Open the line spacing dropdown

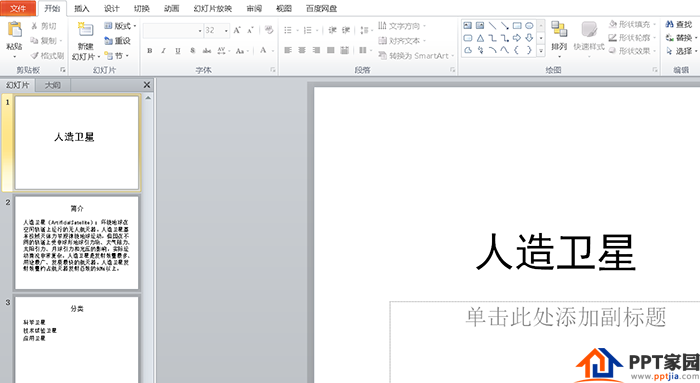[x=366, y=30]
